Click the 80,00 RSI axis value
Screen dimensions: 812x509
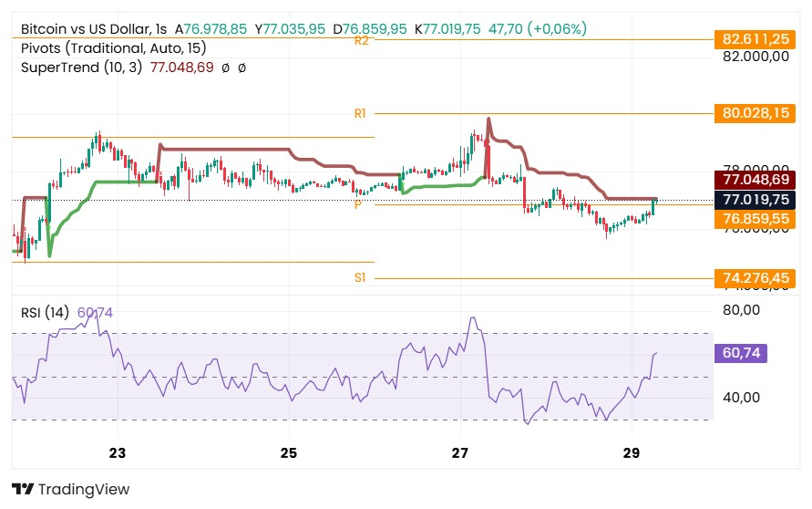tap(741, 310)
